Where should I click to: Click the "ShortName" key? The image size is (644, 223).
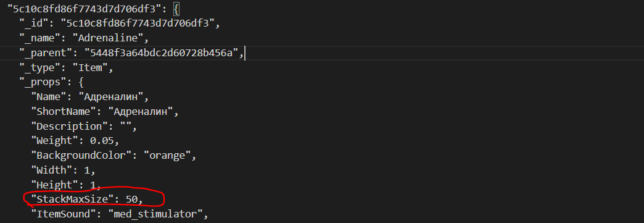point(66,111)
